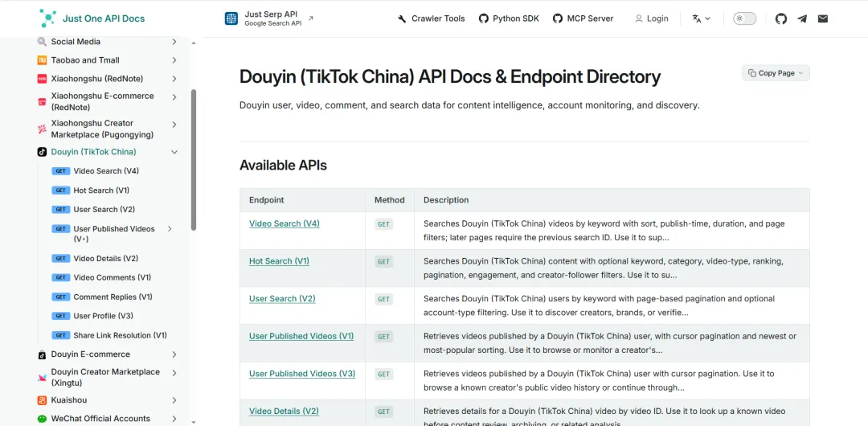Collapse the Douyin (TikTok China) chevron

(174, 152)
